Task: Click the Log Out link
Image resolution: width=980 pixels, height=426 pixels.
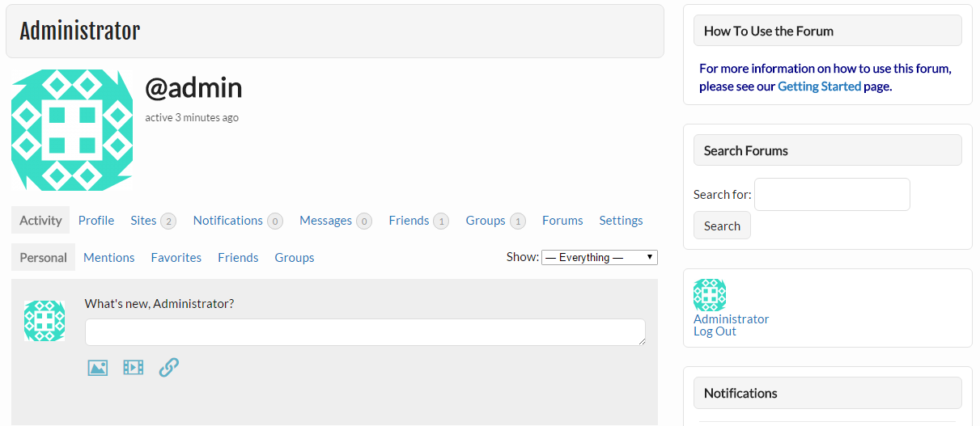Action: tap(715, 331)
